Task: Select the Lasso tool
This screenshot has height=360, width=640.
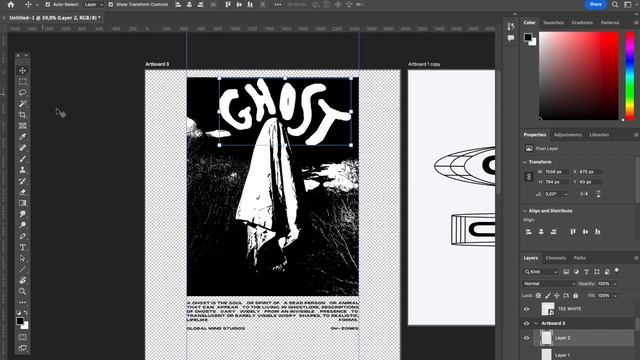Action: [x=22, y=93]
